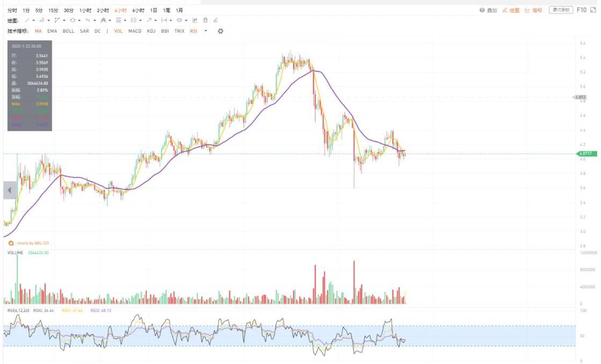Select the arrow drawing tool
The height and width of the screenshot is (364, 601).
pyautogui.click(x=149, y=20)
